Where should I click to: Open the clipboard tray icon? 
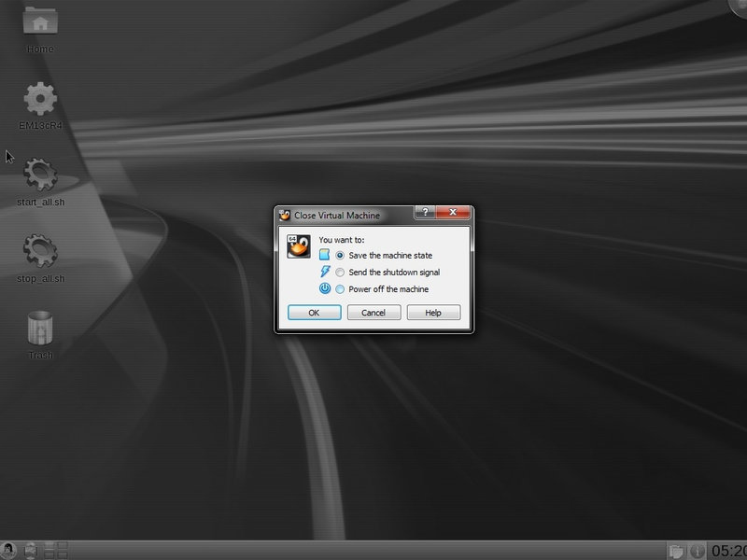pos(677,551)
